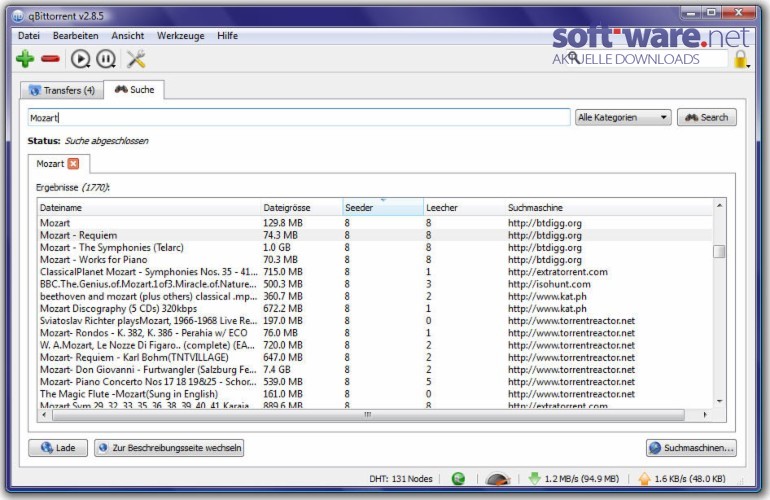Click the Search button
Screen dimensions: 770x500
[x=707, y=117]
